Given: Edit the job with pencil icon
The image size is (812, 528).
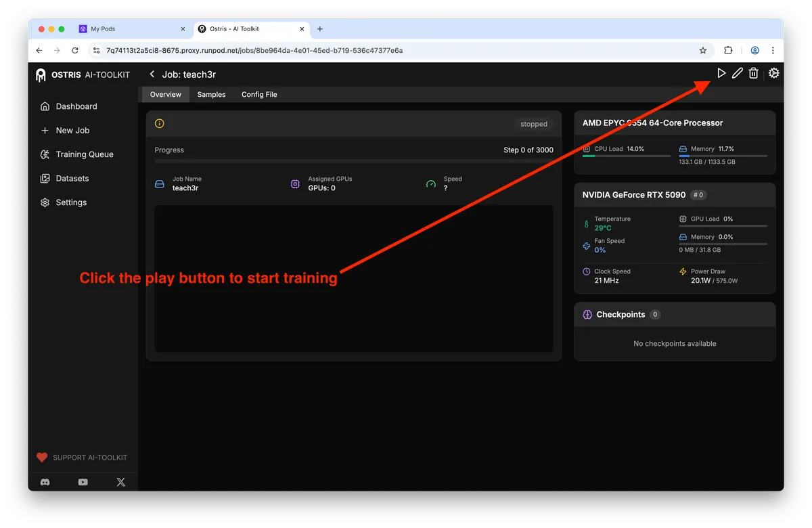Looking at the screenshot, I should 738,73.
